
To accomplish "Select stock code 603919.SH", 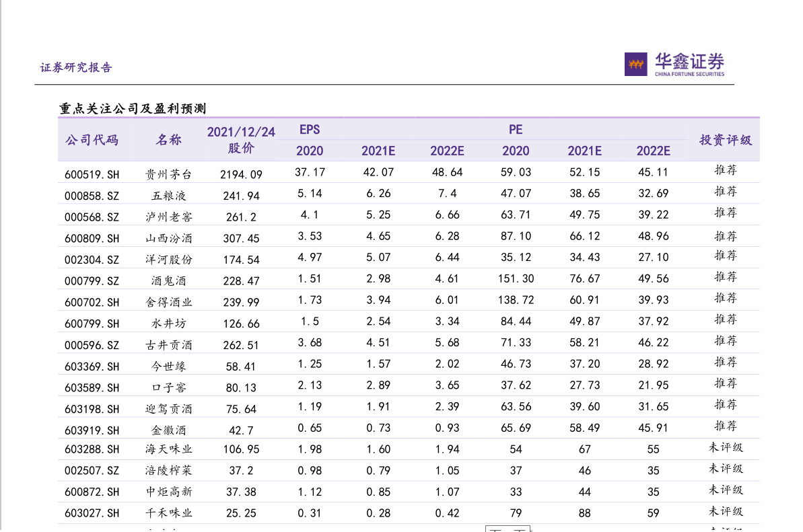I will point(92,430).
